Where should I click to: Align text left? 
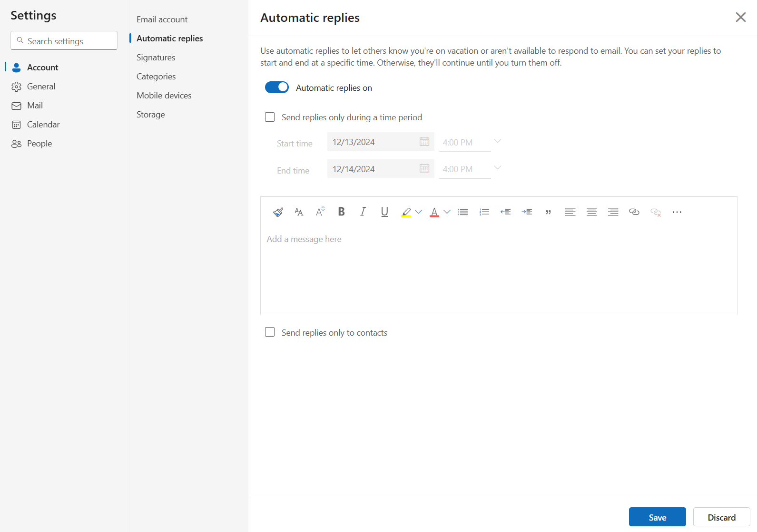point(570,212)
